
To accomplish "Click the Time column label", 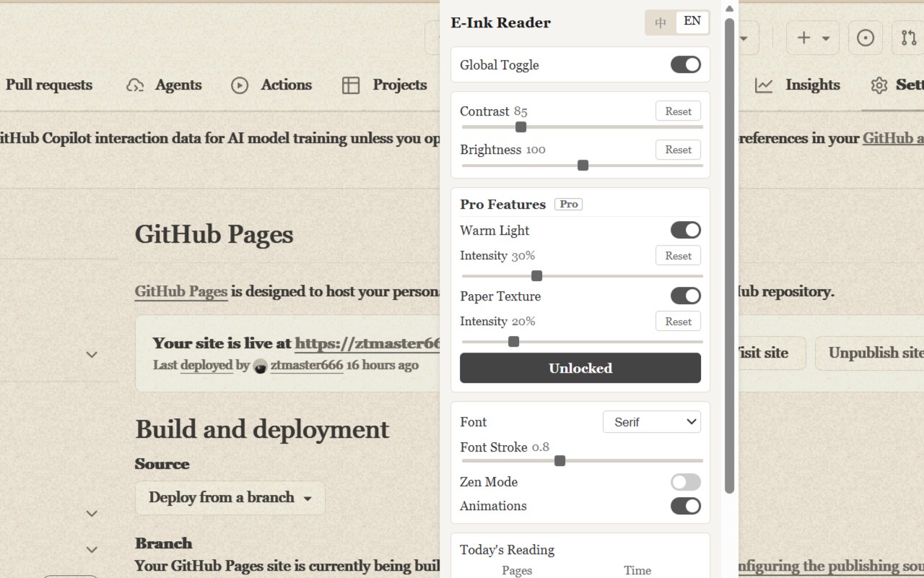I will coord(637,571).
